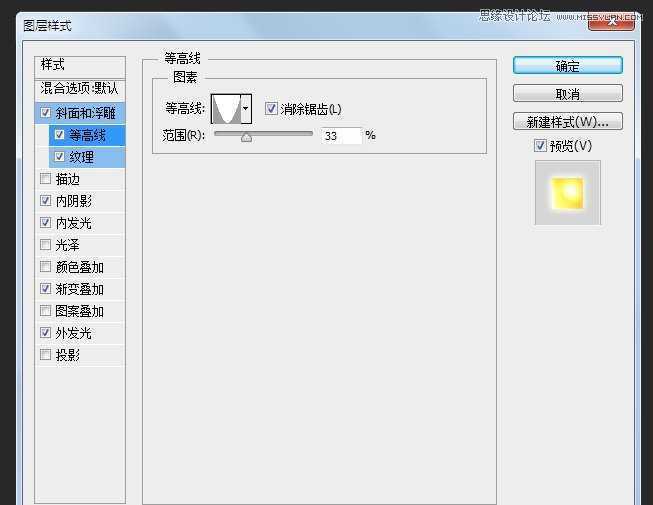Enable the 描边 checkbox
The image size is (653, 505).
45,179
